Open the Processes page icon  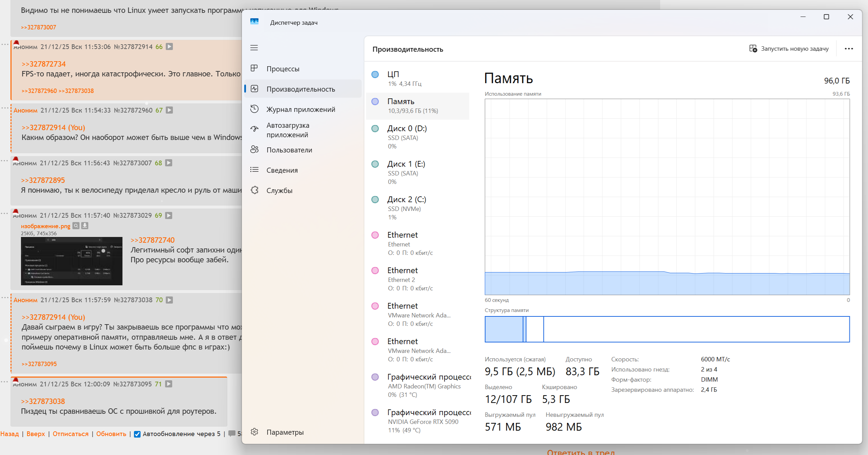254,69
